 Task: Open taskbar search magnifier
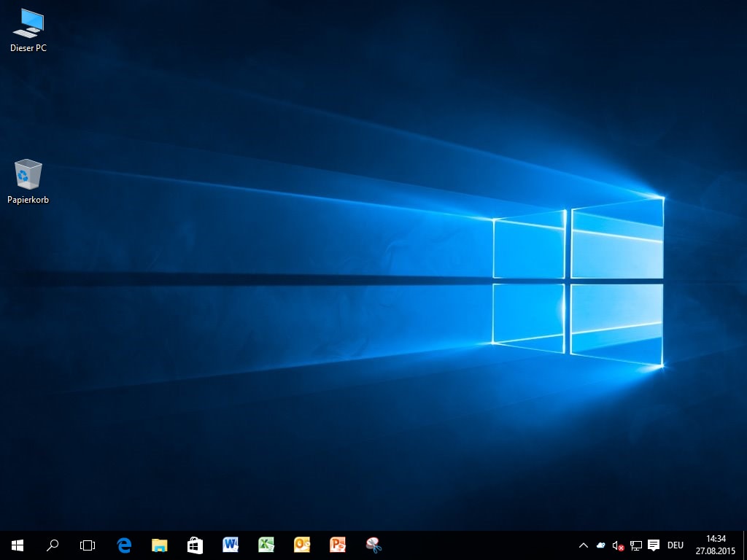coord(53,545)
